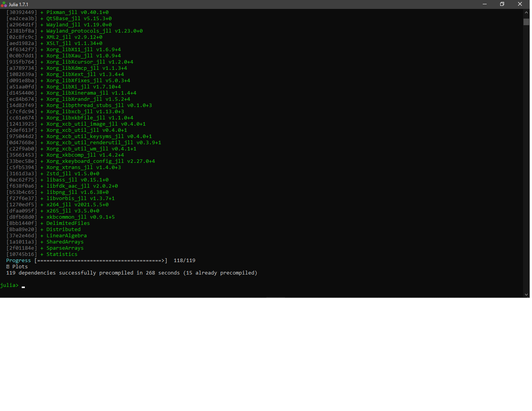Click 'Xorg_libxcb_jll v1.13.0+3' entry
The height and width of the screenshot is (411, 532).
(85, 112)
